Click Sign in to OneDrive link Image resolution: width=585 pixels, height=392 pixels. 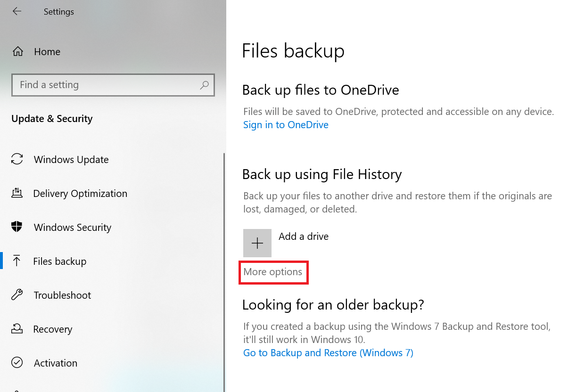point(286,125)
